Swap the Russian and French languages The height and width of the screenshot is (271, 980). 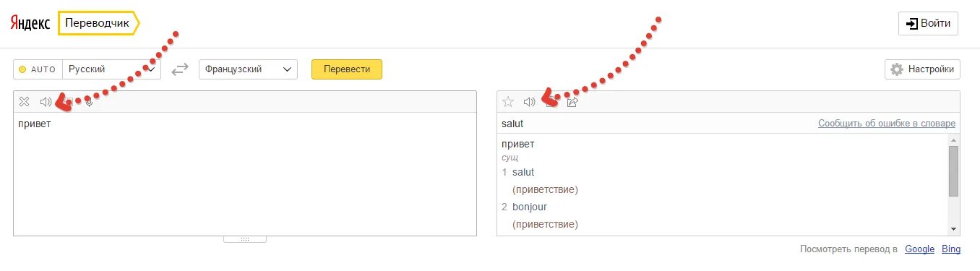[180, 69]
